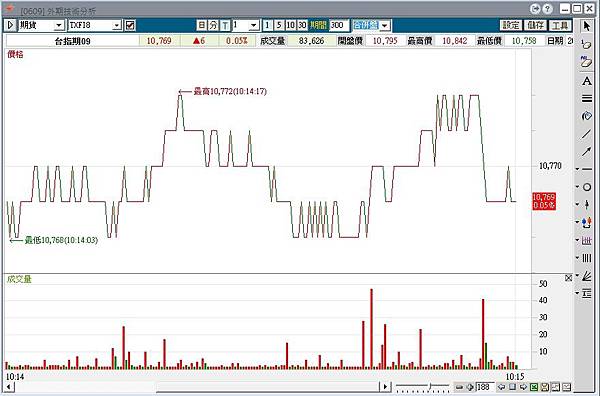Open help via the question mark icon

[547, 8]
